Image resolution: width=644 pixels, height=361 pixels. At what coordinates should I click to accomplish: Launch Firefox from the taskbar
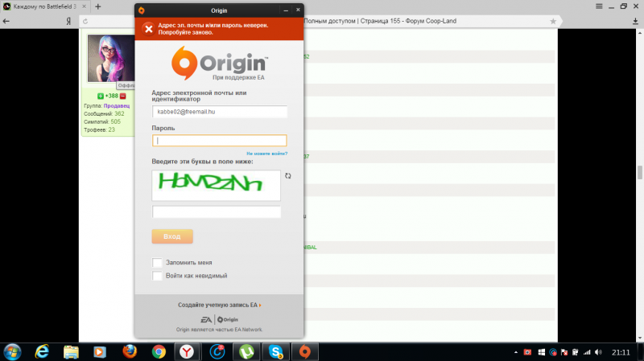pos(130,352)
